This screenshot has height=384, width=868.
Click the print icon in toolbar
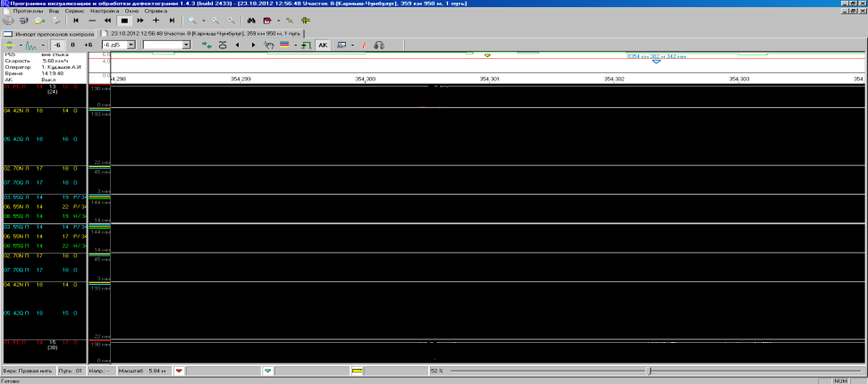click(56, 19)
